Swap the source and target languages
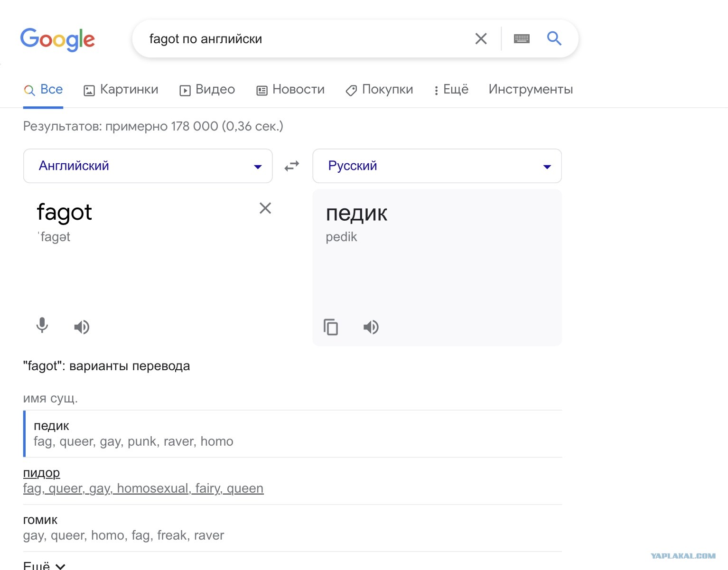 click(x=292, y=166)
